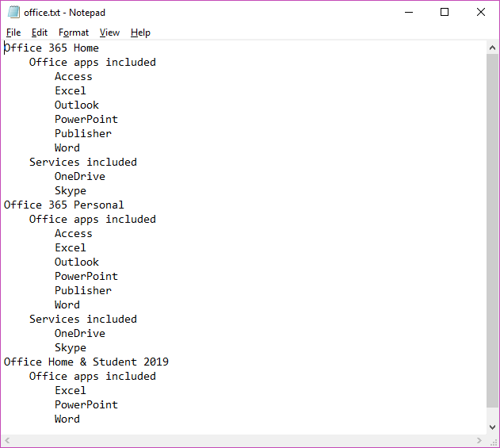Open the File menu
The height and width of the screenshot is (448, 500).
click(x=13, y=33)
